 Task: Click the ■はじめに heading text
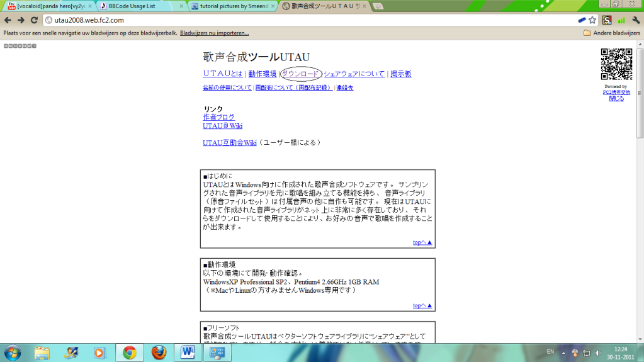pyautogui.click(x=218, y=176)
